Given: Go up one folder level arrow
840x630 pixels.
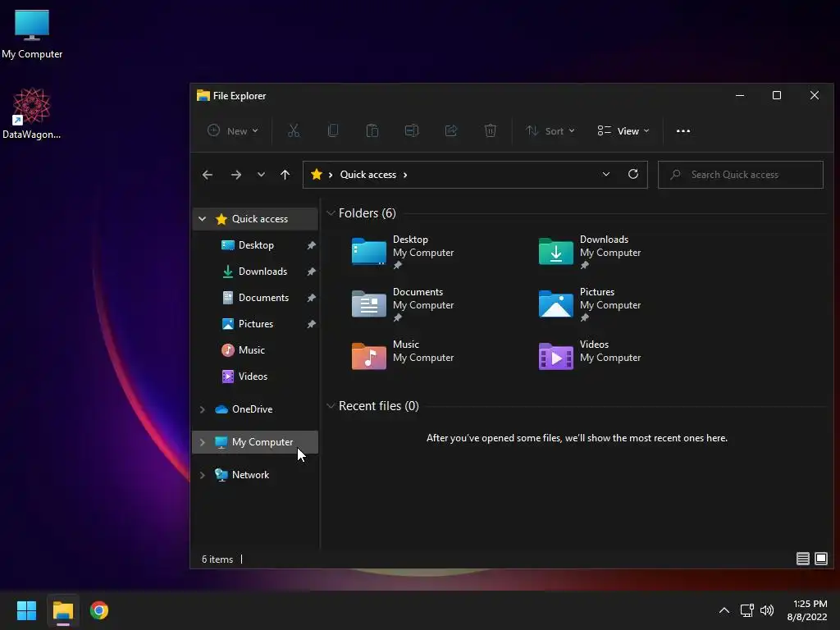Looking at the screenshot, I should 285,175.
